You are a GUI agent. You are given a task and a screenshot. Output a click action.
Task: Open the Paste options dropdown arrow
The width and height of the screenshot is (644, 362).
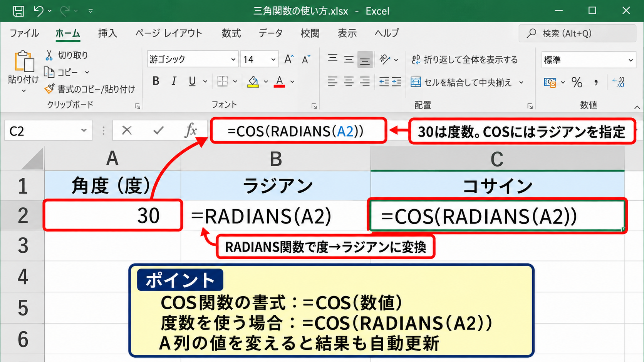(x=23, y=91)
